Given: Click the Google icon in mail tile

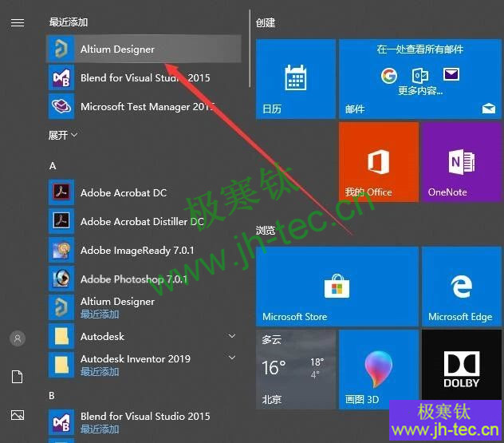Looking at the screenshot, I should pyautogui.click(x=389, y=76).
